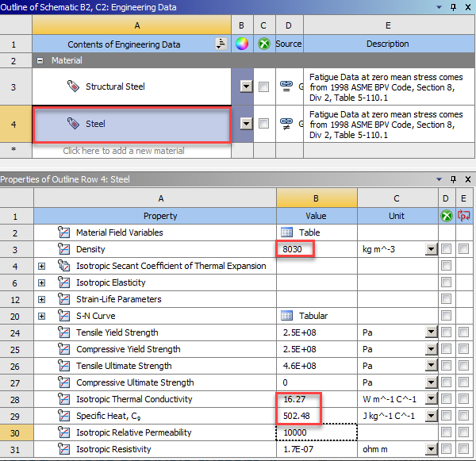
Task: Select the Tensile Yield Strength row
Action: click(x=117, y=332)
